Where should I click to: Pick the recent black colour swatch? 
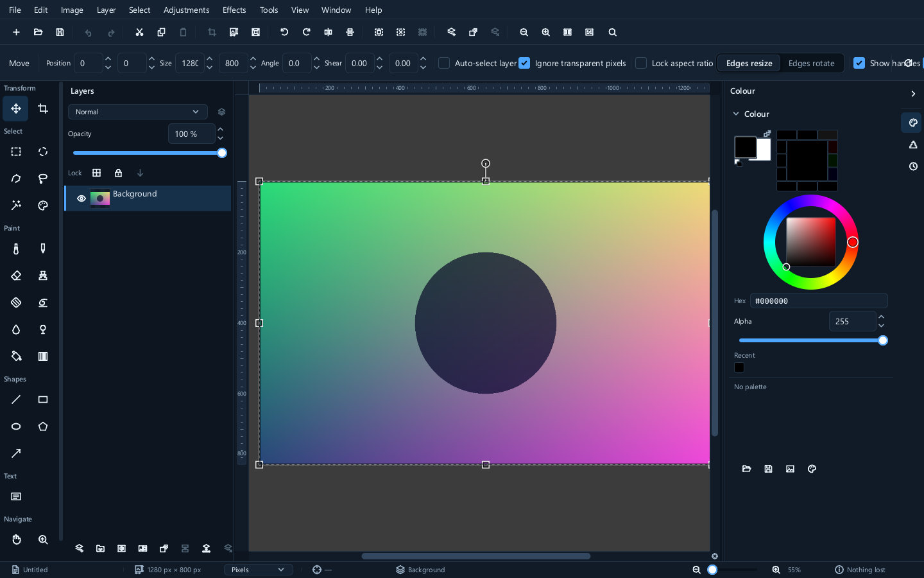click(x=739, y=367)
